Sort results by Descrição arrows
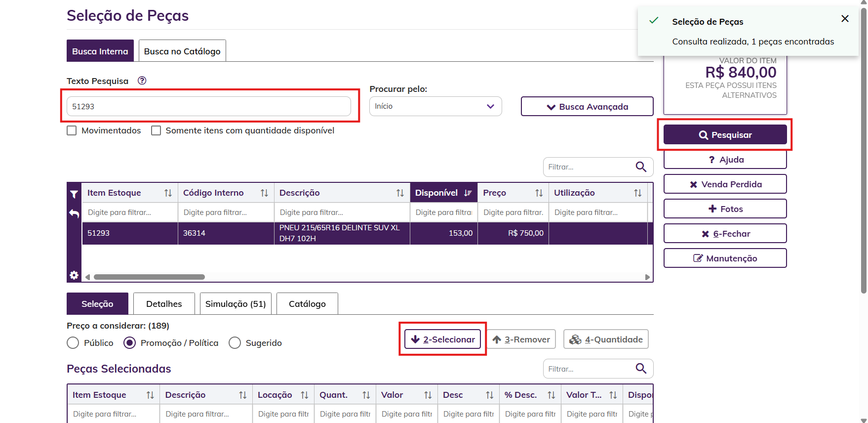The image size is (868, 423). click(400, 193)
